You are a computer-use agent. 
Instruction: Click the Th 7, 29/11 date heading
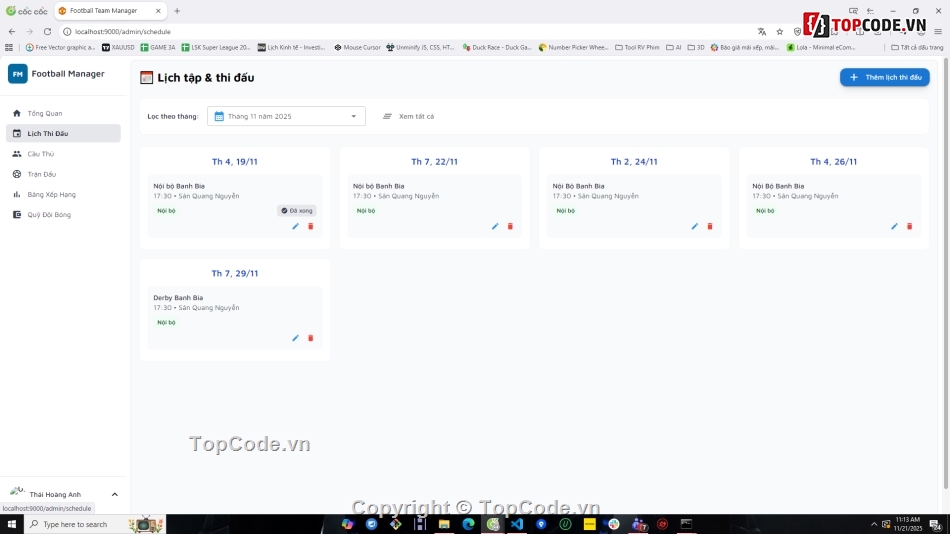[234, 273]
